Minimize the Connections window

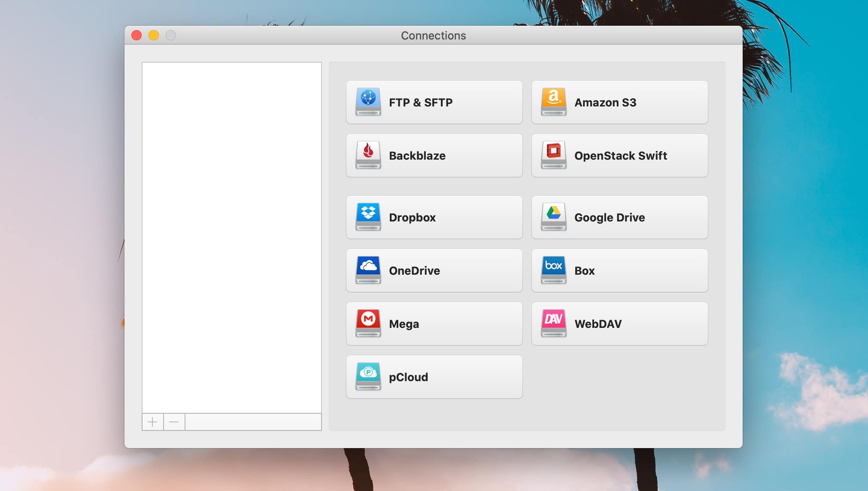pos(154,35)
